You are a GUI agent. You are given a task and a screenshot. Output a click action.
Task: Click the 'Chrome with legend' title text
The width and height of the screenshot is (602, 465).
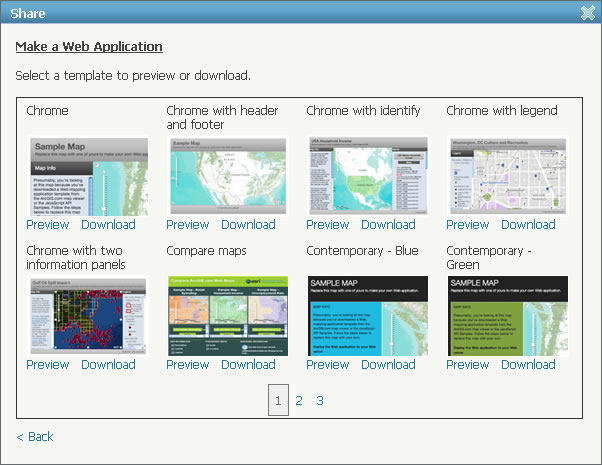(502, 111)
